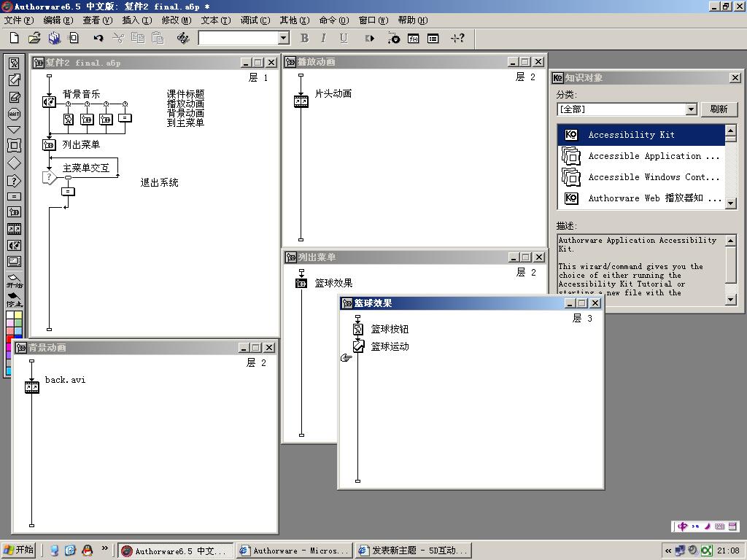Screen dimensions: 747x560
Task: Expand the 分类 category dropdown
Action: tap(692, 109)
